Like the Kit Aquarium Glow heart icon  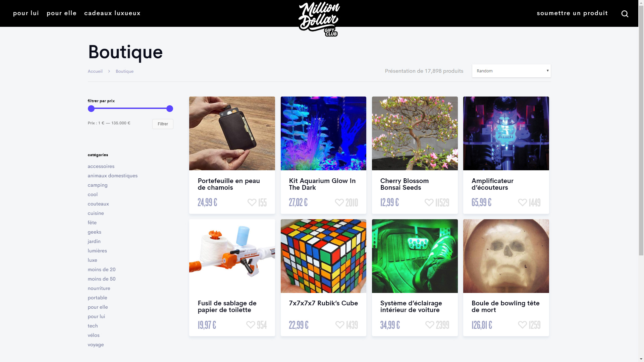(x=339, y=202)
